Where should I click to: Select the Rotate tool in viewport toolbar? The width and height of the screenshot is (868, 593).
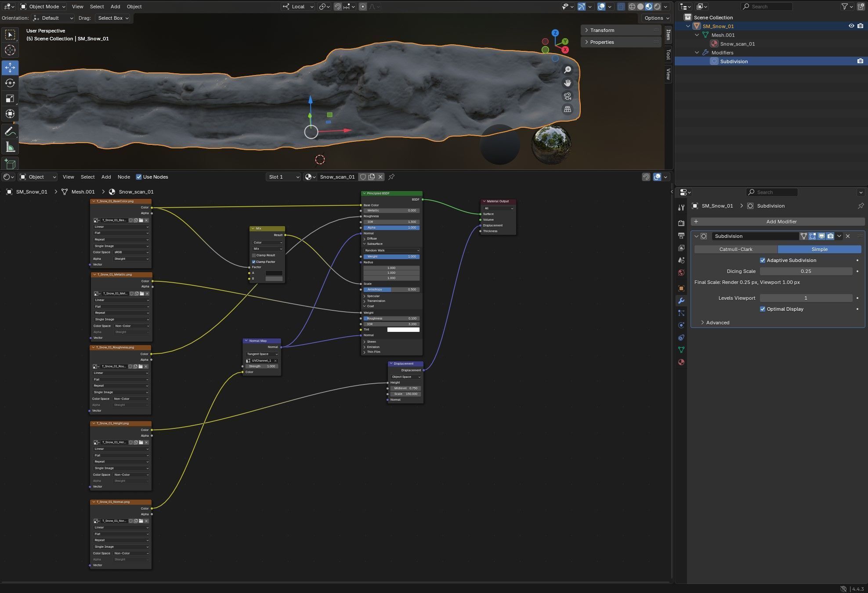point(10,83)
